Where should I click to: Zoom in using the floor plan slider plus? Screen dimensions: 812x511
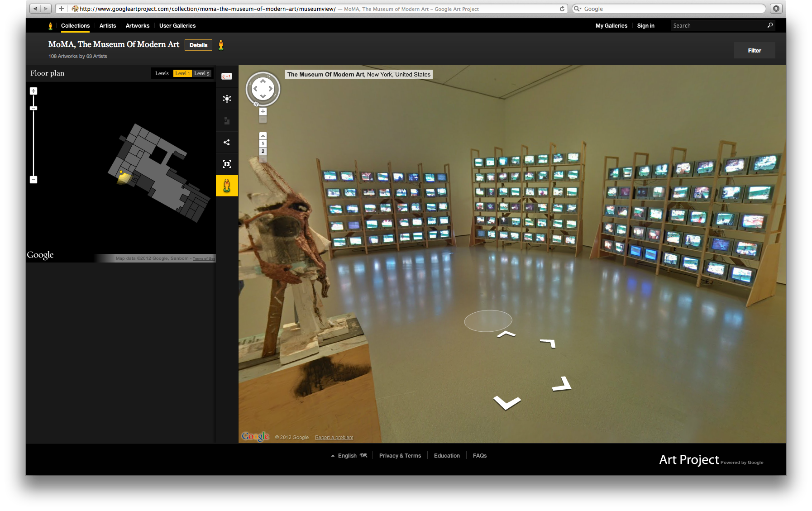(x=33, y=91)
